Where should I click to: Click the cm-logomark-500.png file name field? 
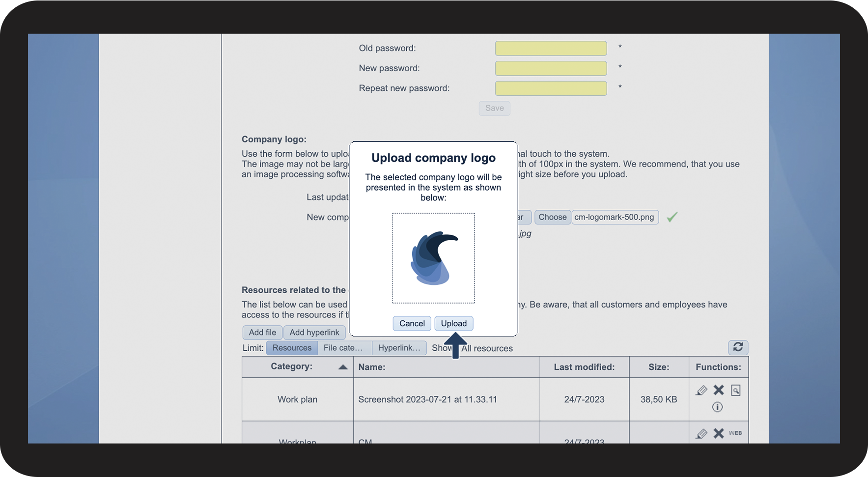[x=615, y=217]
